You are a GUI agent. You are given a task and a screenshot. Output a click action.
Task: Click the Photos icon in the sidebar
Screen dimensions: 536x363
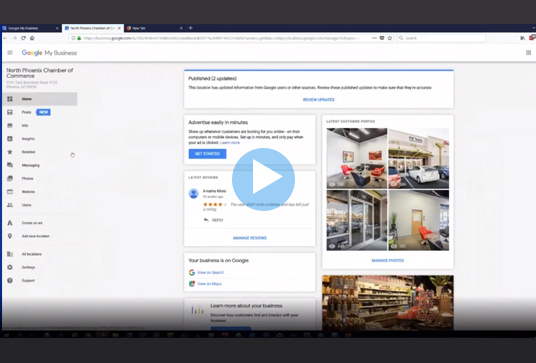pos(10,178)
